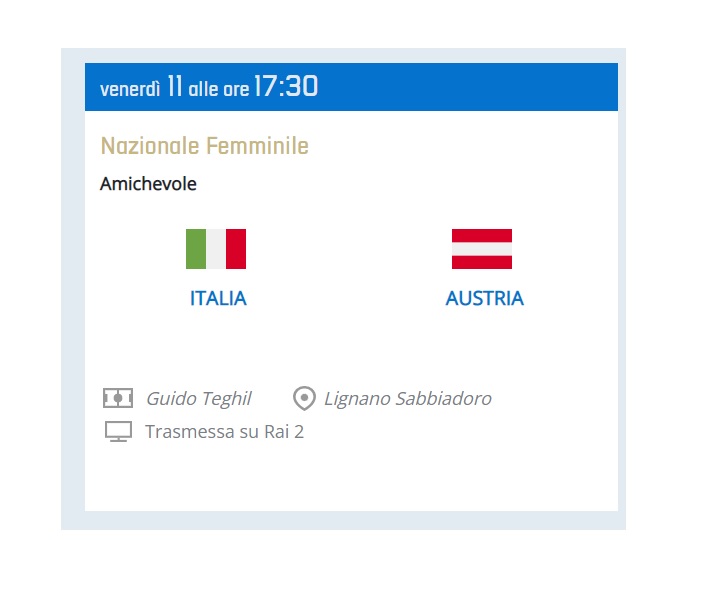727x603 pixels.
Task: Click the Italian flag icon
Action: click(216, 249)
